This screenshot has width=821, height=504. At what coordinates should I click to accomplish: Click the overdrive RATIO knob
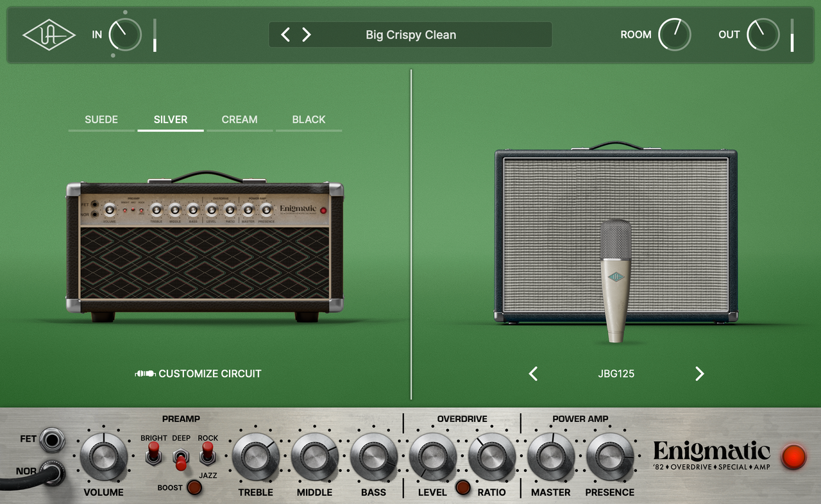tap(492, 457)
